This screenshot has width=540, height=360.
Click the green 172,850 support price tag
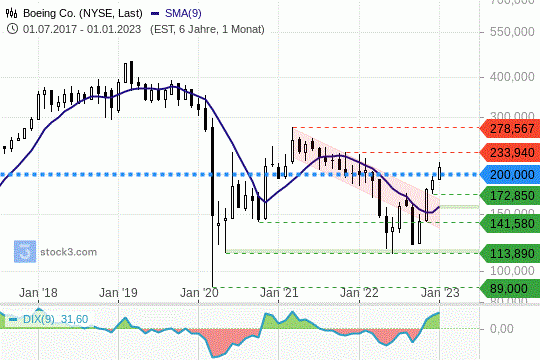(510, 196)
